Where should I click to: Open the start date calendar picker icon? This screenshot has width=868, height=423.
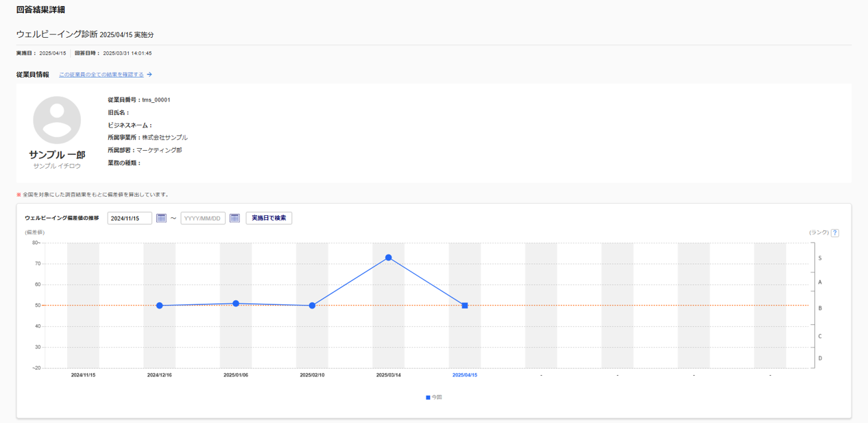tap(161, 218)
